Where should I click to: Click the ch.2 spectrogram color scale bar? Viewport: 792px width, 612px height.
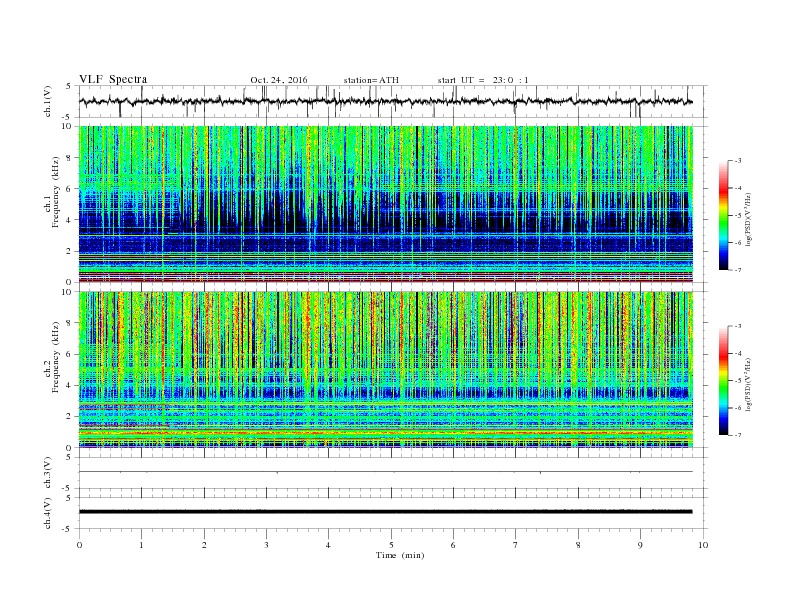click(x=724, y=380)
